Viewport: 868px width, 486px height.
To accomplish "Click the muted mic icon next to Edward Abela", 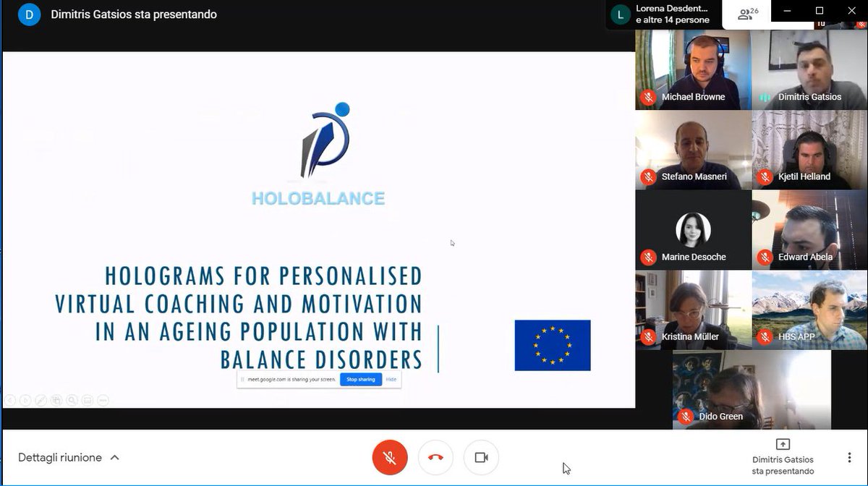I will pyautogui.click(x=765, y=257).
